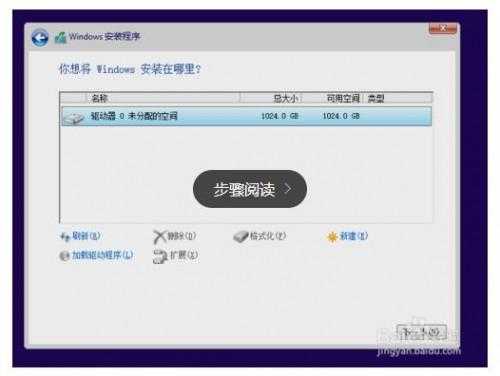Click the extend partition icon
The image size is (500, 376).
pyautogui.click(x=160, y=257)
